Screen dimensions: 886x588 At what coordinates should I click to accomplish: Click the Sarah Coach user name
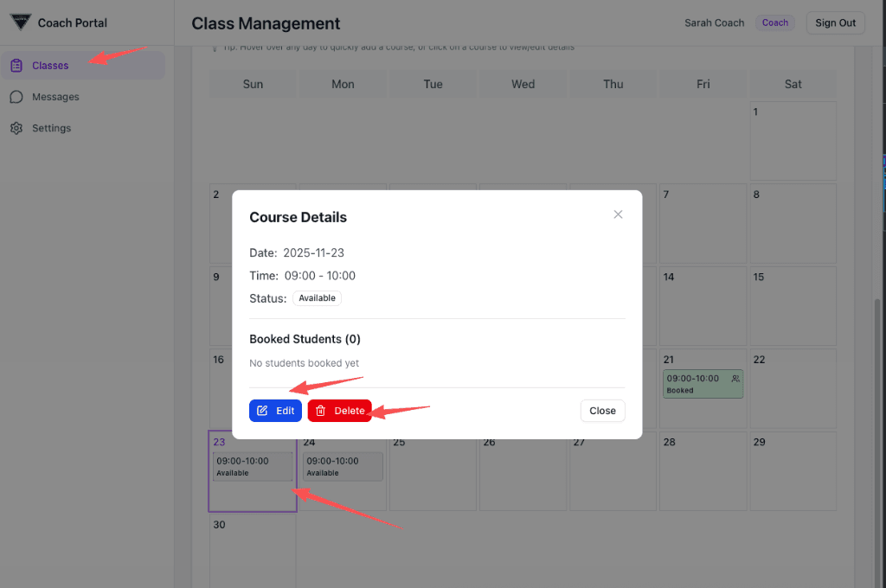[x=714, y=22]
